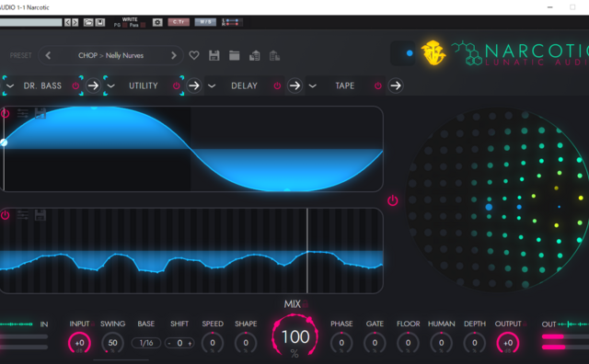Click the SHAPE knob
This screenshot has width=589, height=364.
[x=246, y=343]
